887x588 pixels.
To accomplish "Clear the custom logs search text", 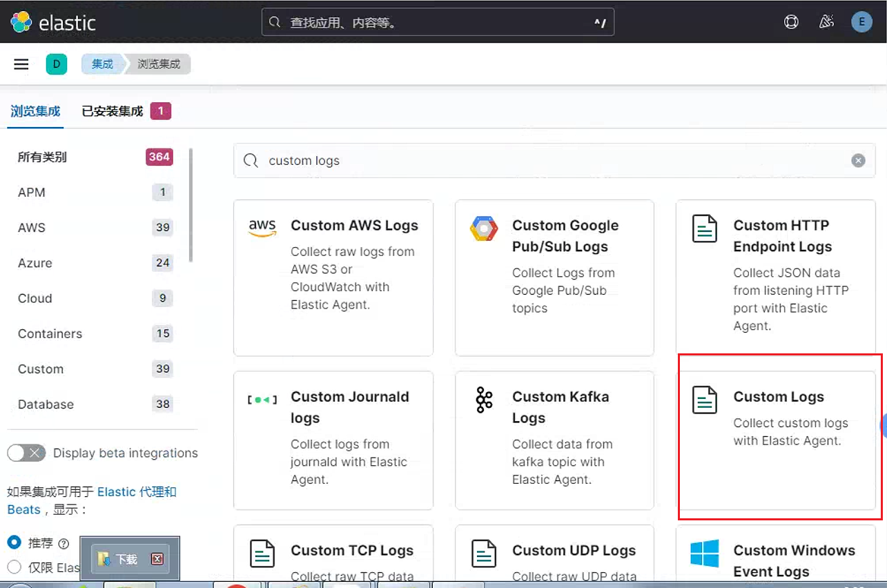I will [858, 161].
